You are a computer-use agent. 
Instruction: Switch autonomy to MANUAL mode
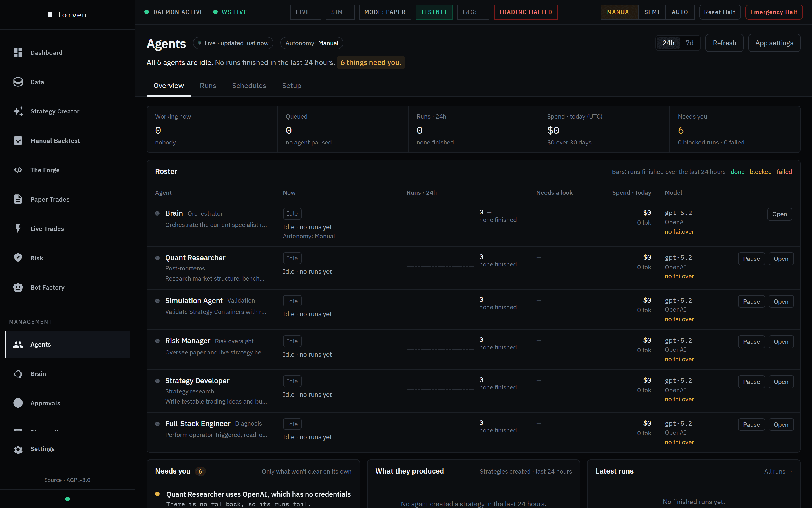tap(619, 12)
